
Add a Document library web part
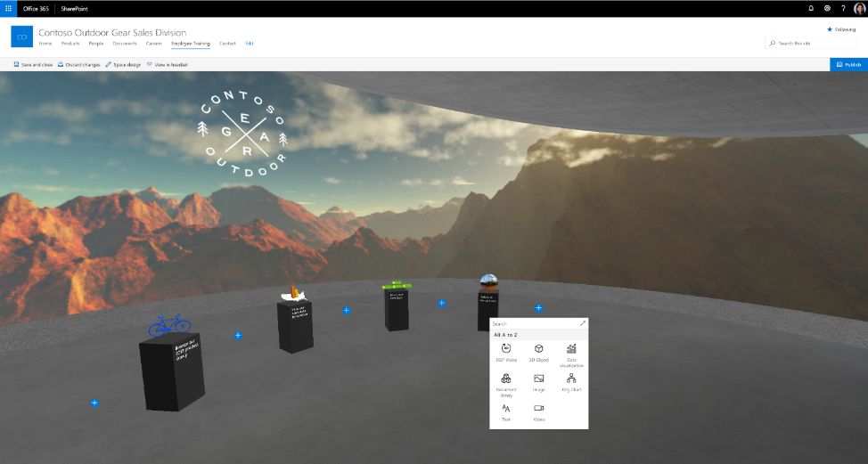[x=506, y=385]
